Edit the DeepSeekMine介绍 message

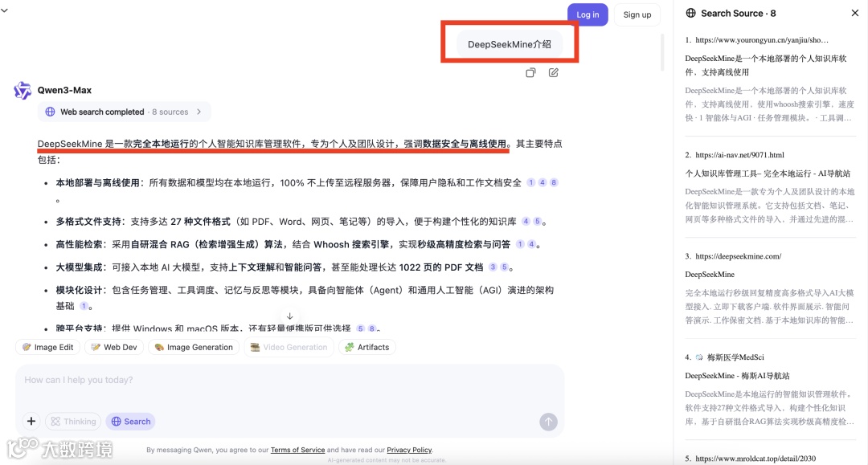click(553, 72)
